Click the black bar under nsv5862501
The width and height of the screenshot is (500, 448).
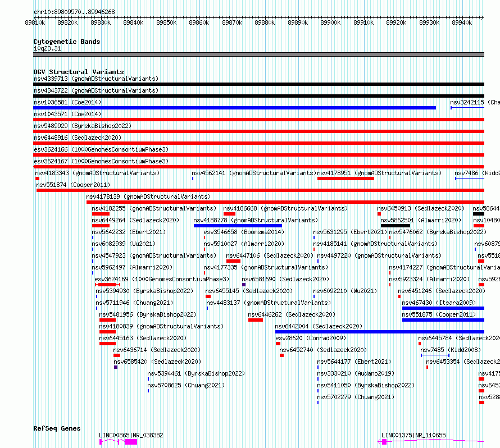(x=396, y=226)
